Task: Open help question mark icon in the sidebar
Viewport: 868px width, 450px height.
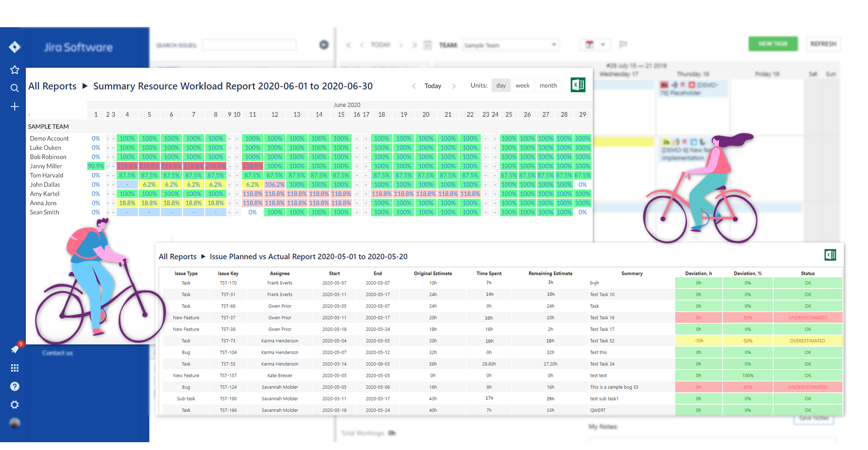Action: point(15,386)
